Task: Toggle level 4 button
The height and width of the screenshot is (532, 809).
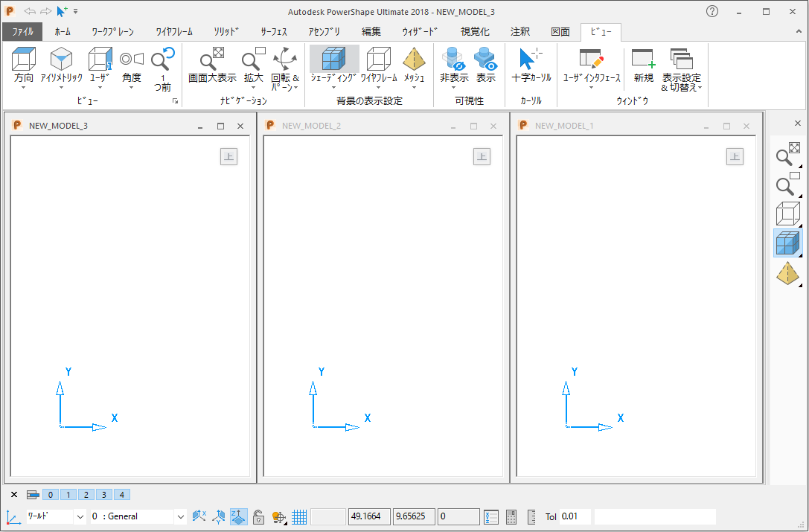Action: click(x=122, y=495)
